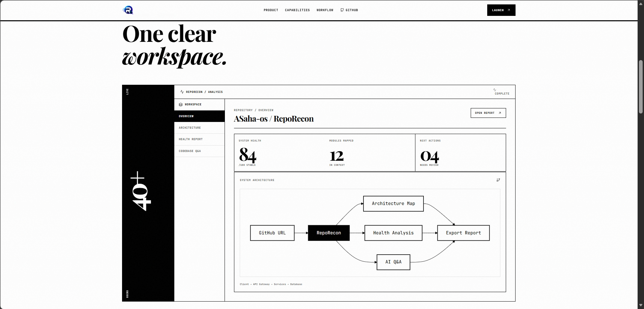Click the ASaha-os / RepoRecon title
Screen dimensions: 644x309
274,119
